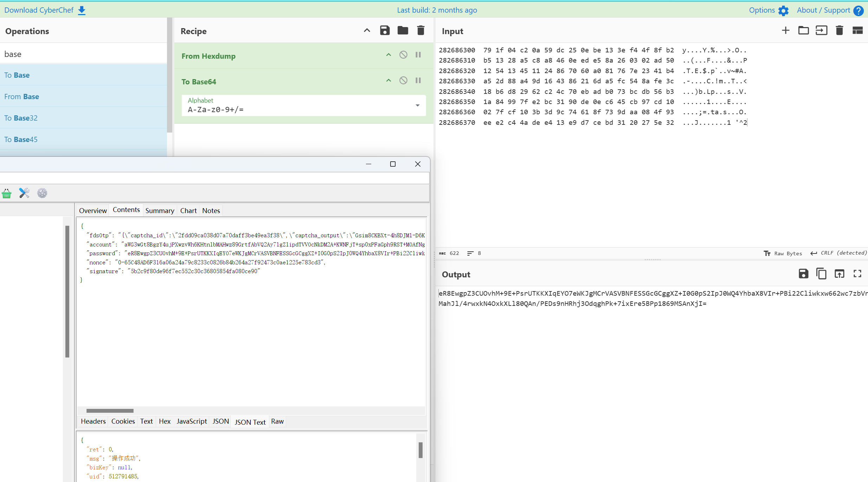
Task: Expand the From Hexdump operation chevron
Action: [x=388, y=55]
